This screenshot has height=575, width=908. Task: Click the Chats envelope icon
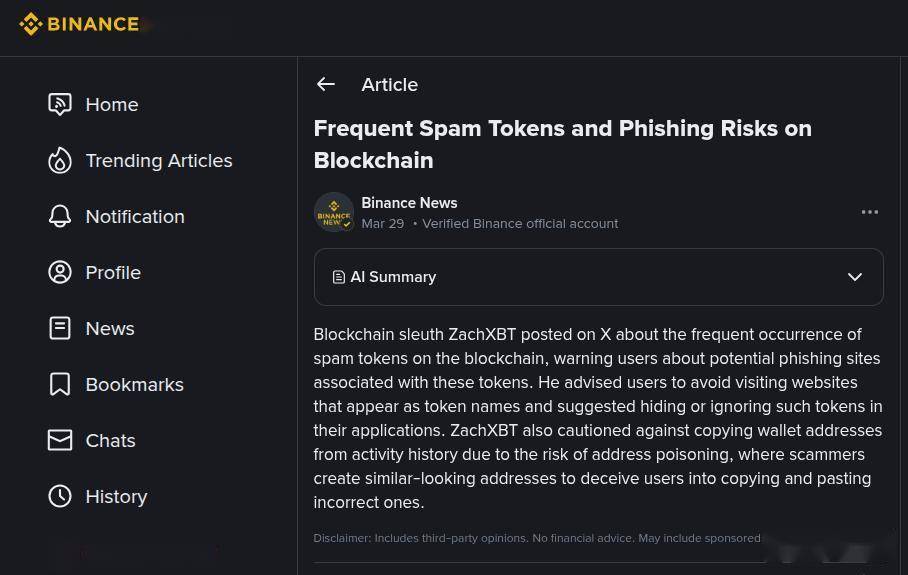pyautogui.click(x=60, y=441)
